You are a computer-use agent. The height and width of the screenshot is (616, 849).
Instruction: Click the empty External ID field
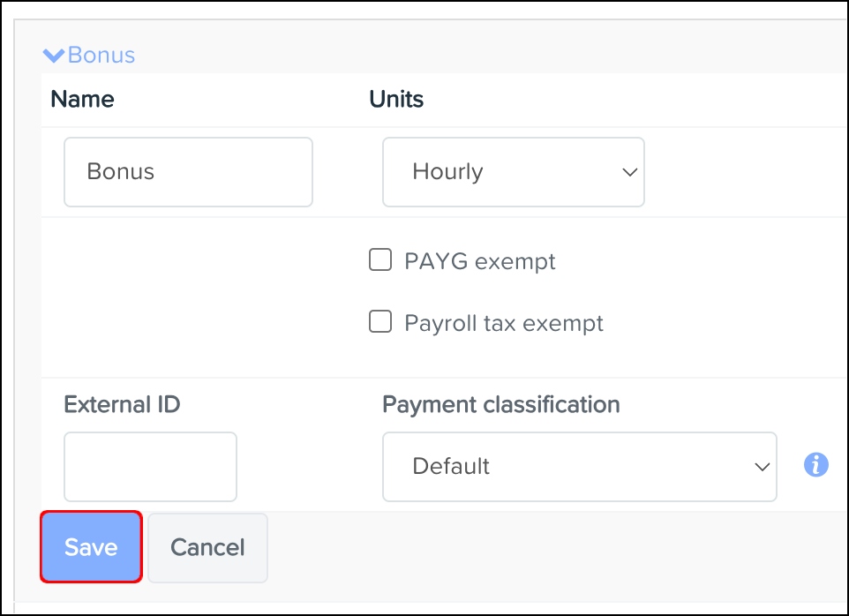150,467
